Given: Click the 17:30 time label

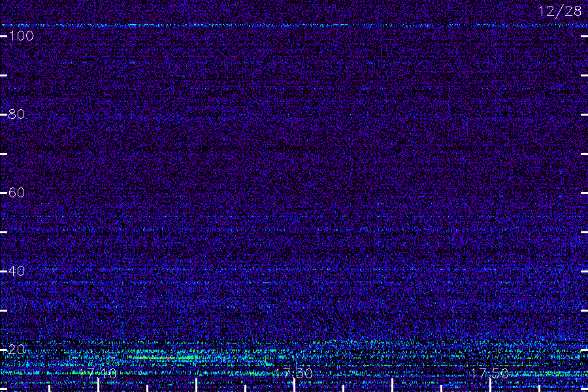Looking at the screenshot, I should 293,373.
